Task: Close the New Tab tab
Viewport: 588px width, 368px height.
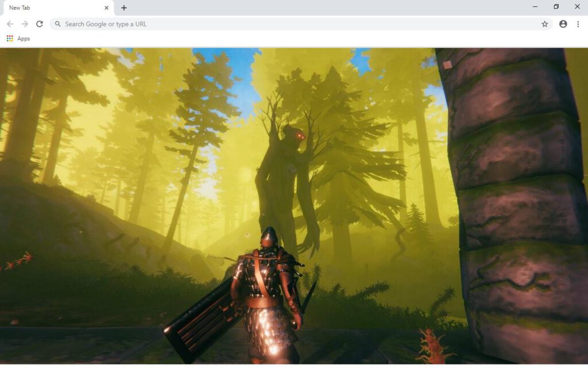Action: click(x=106, y=8)
